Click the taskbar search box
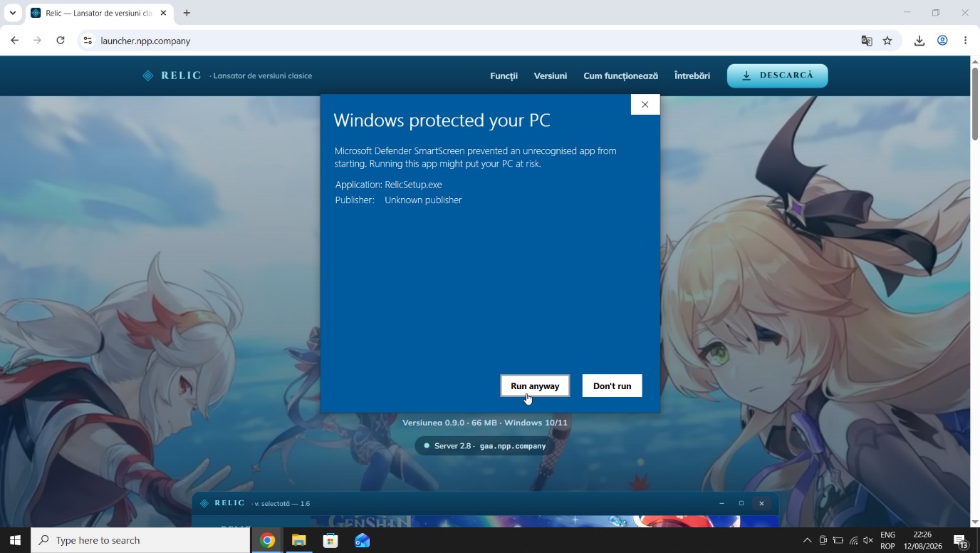Image resolution: width=980 pixels, height=553 pixels. pyautogui.click(x=140, y=540)
